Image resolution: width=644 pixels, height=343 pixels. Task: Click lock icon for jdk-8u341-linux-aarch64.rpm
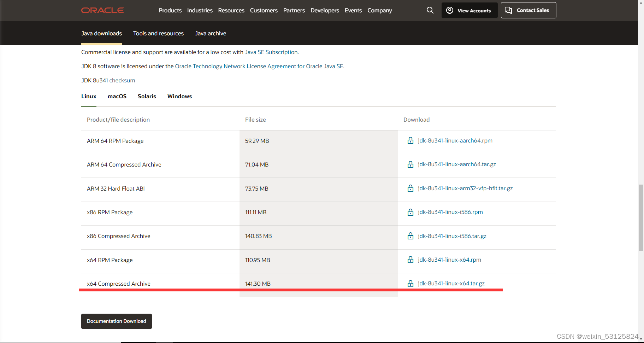[410, 140]
